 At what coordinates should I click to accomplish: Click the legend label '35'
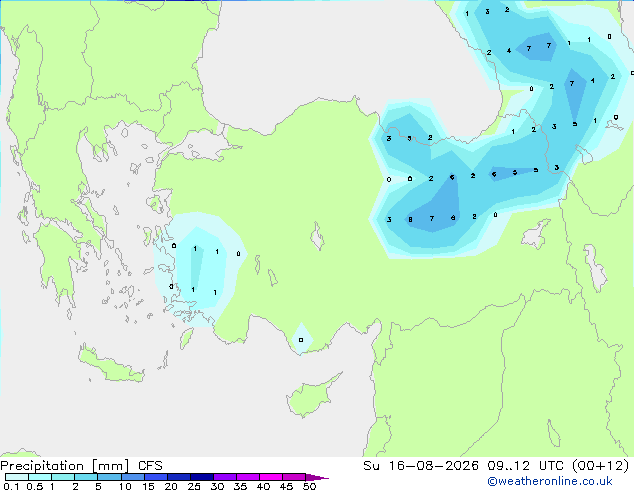coord(240,486)
